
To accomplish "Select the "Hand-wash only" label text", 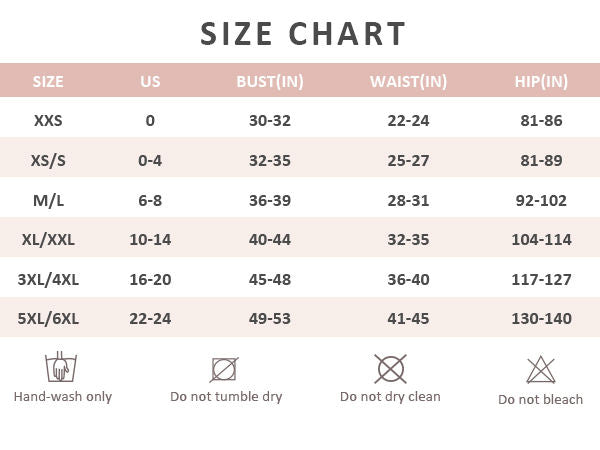I will (63, 397).
